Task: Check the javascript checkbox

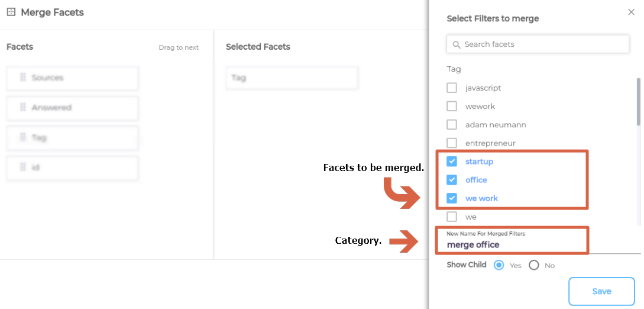Action: pyautogui.click(x=452, y=88)
